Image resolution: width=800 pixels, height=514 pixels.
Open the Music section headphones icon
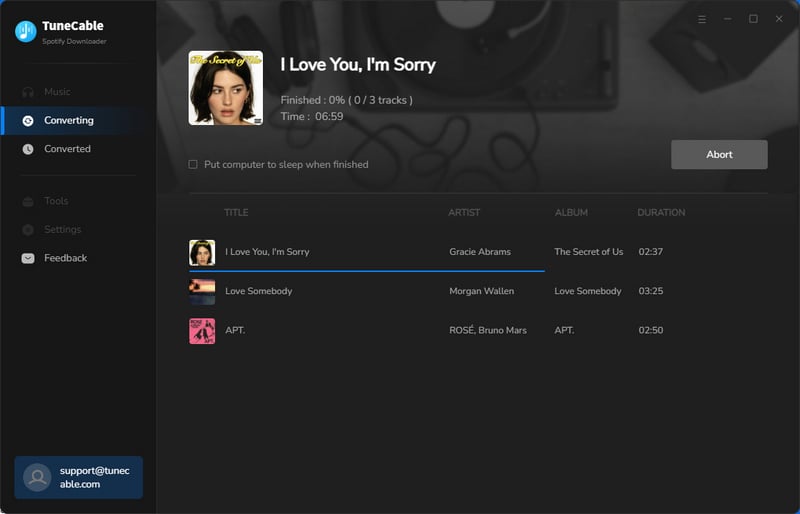[28, 92]
